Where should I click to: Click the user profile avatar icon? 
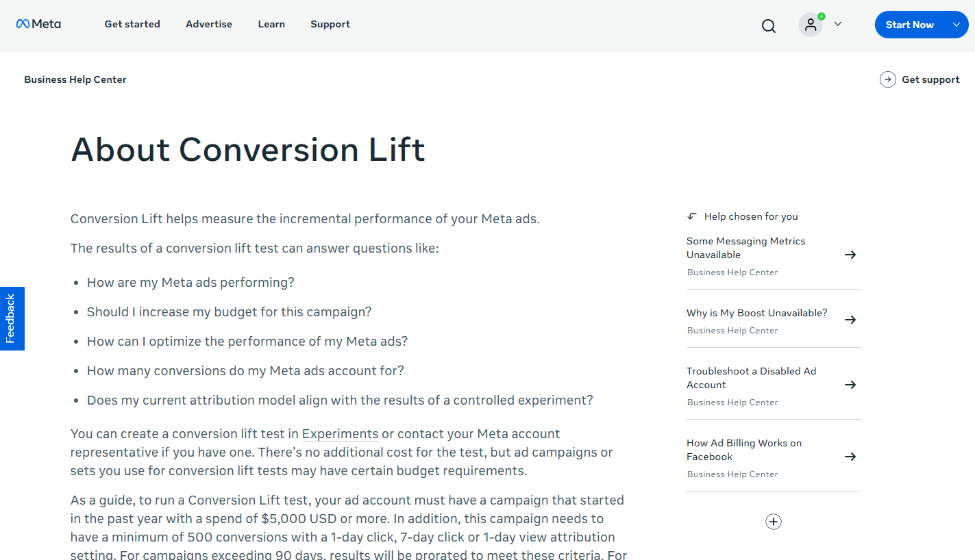pyautogui.click(x=811, y=25)
